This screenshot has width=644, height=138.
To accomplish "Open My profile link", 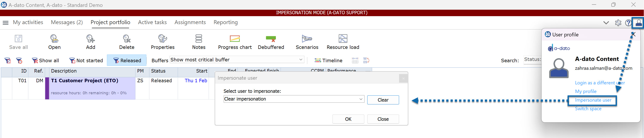I will [586, 91].
